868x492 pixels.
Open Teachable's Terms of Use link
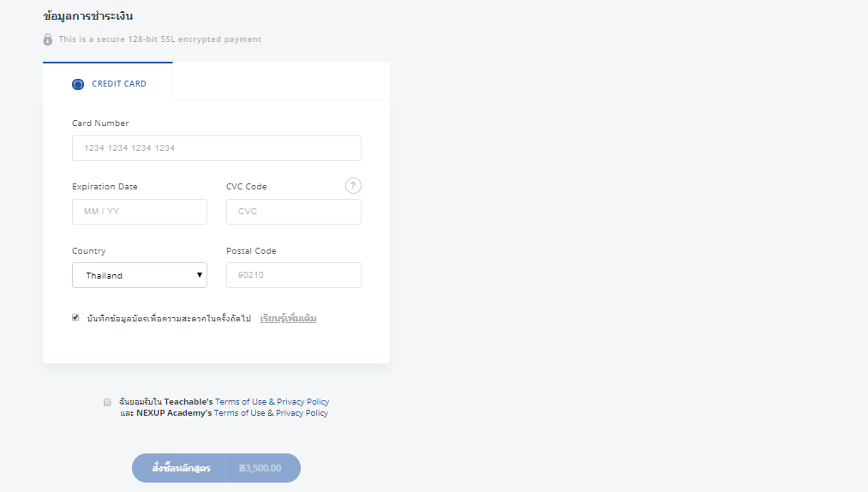[241, 402]
